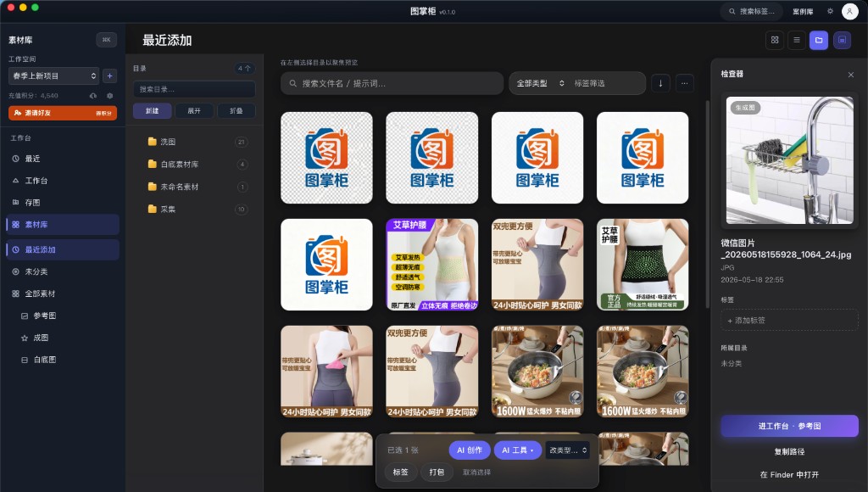Open the 案例库 link in title bar
The image size is (868, 492).
[x=803, y=11]
